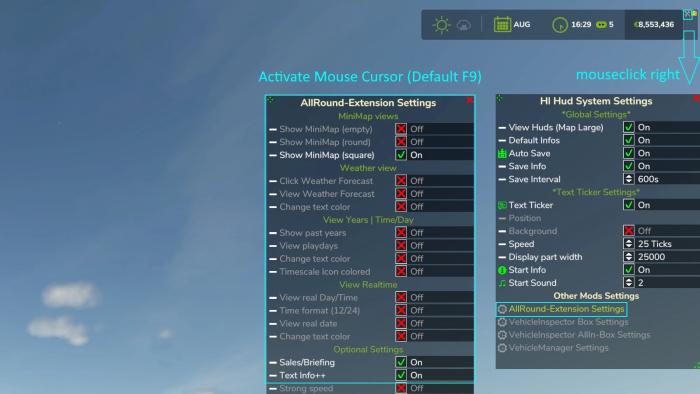This screenshot has width=700, height=394.
Task: Click the rain cloud forecast icon
Action: click(464, 25)
